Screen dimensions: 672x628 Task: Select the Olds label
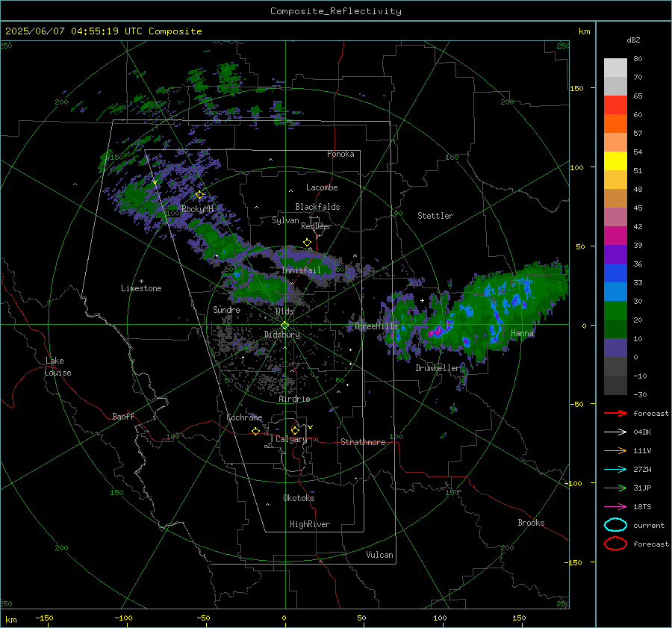tap(284, 311)
